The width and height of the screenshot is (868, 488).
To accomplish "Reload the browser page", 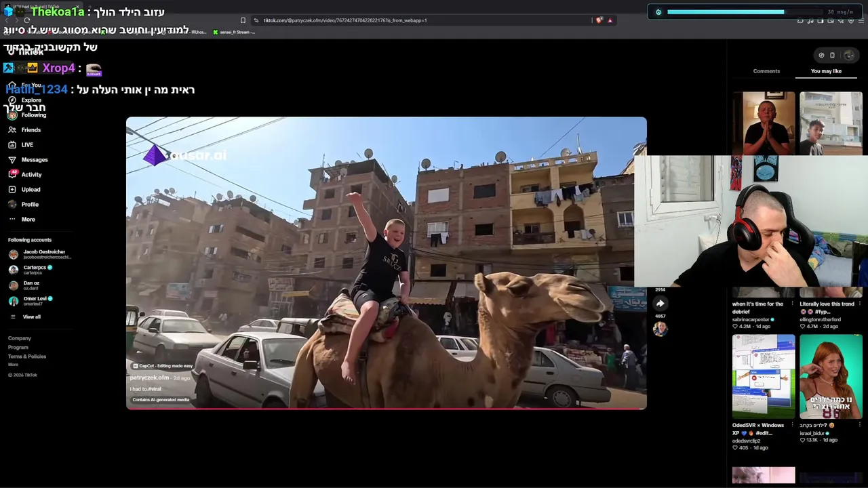I will coord(27,20).
